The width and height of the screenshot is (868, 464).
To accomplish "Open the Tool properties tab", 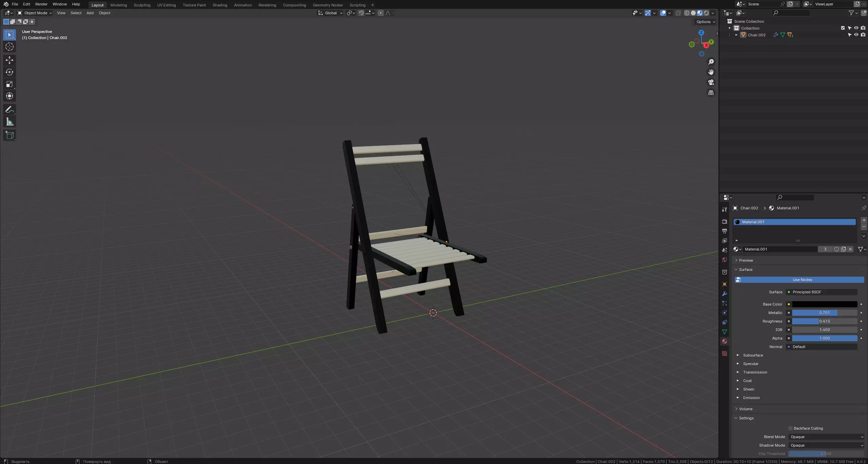I will pyautogui.click(x=725, y=209).
